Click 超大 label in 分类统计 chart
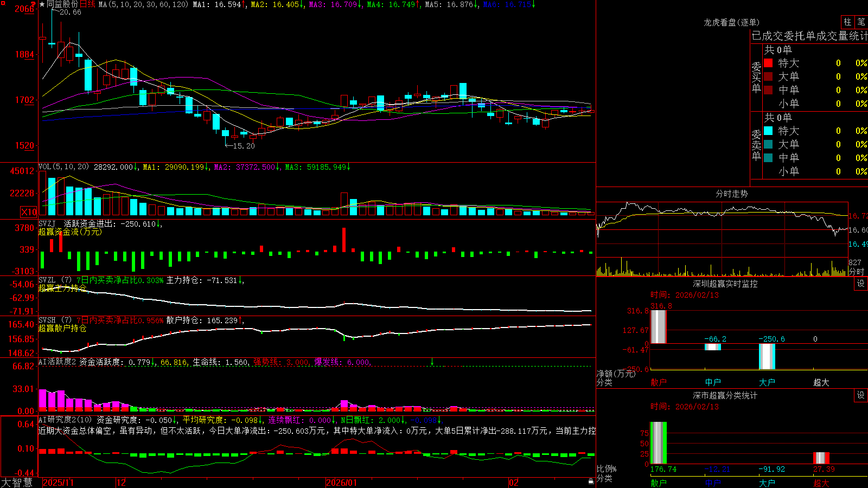The image size is (868, 488). click(x=821, y=483)
